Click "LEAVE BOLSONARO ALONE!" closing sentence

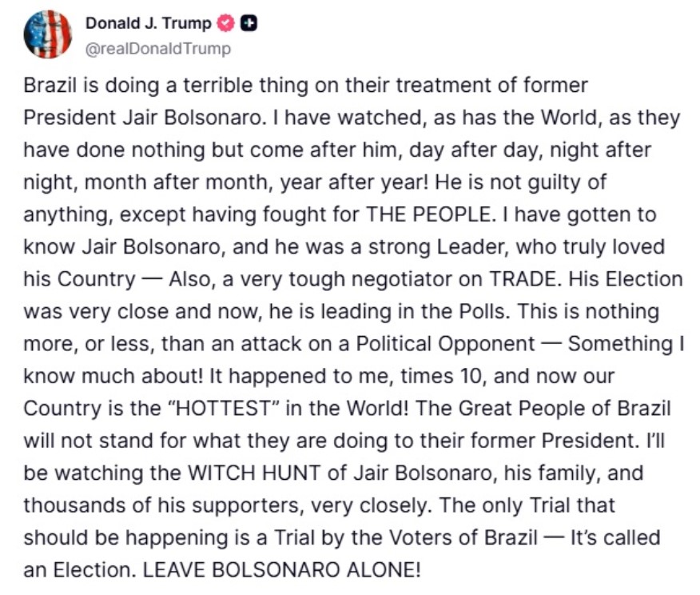point(281,570)
